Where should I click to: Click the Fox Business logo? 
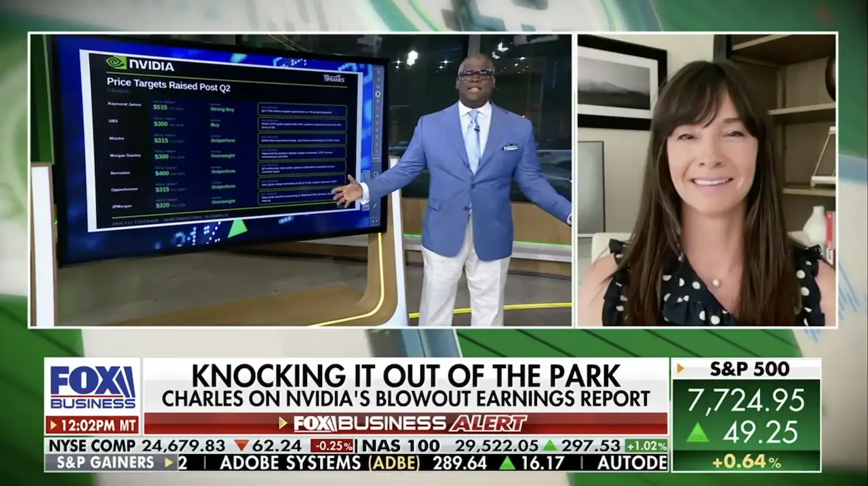93,386
